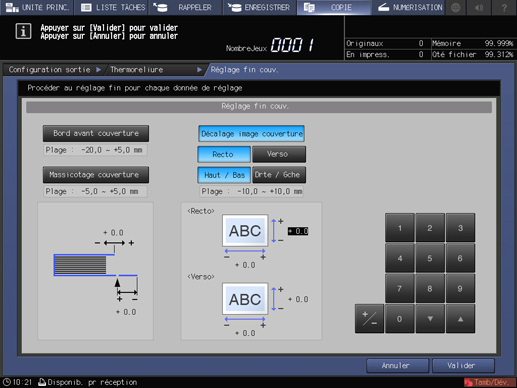Screen dimensions: 517x388
Task: Select the COPIE tab
Action: [334, 7]
